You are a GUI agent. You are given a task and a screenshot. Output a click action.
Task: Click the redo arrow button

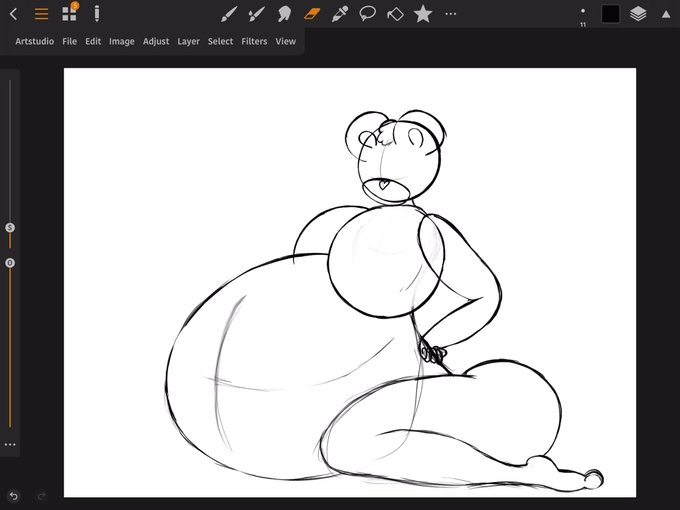click(x=42, y=496)
